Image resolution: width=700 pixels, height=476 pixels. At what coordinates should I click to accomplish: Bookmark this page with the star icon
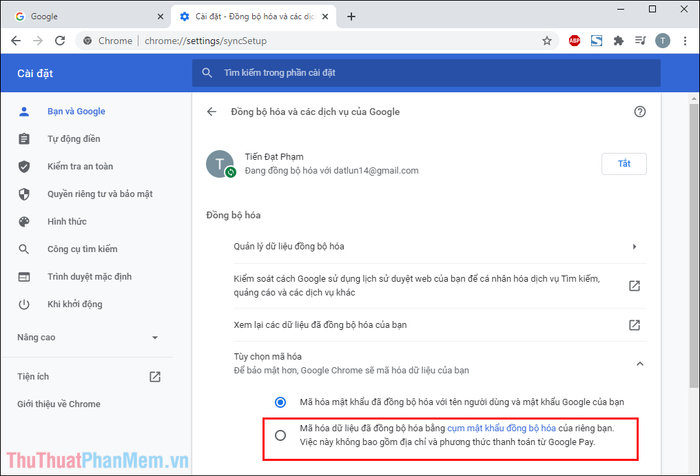(x=547, y=41)
